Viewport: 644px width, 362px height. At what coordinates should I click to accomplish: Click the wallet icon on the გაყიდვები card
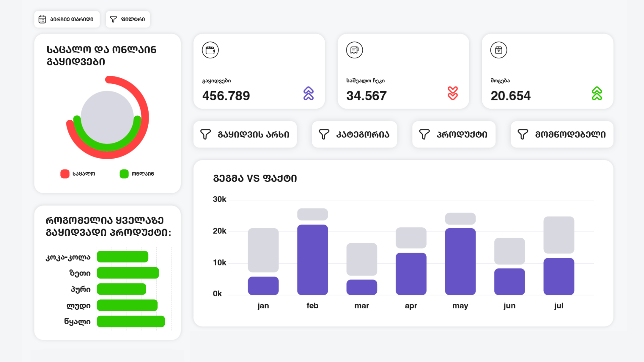tap(210, 50)
